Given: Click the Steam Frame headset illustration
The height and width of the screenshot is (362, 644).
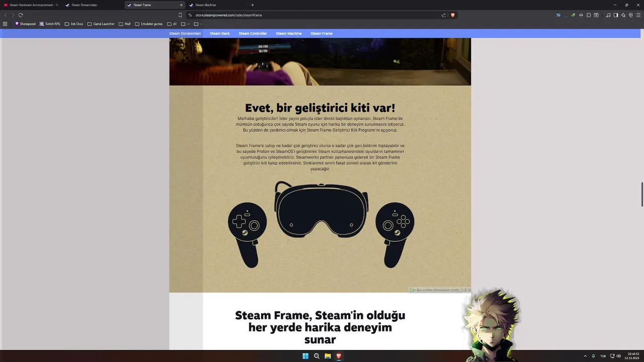Looking at the screenshot, I should pos(321,210).
